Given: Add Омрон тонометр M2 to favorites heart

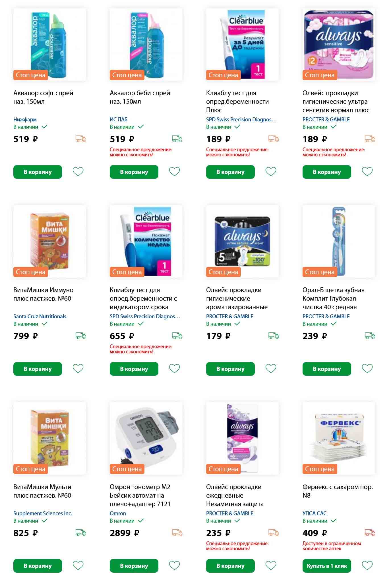Looking at the screenshot, I should pyautogui.click(x=174, y=566).
